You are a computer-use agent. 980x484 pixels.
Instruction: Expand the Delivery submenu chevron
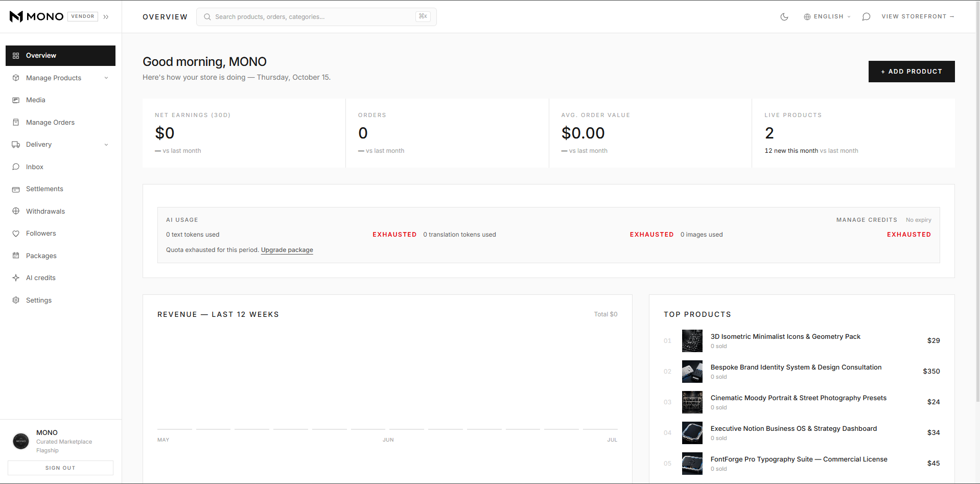click(x=106, y=145)
